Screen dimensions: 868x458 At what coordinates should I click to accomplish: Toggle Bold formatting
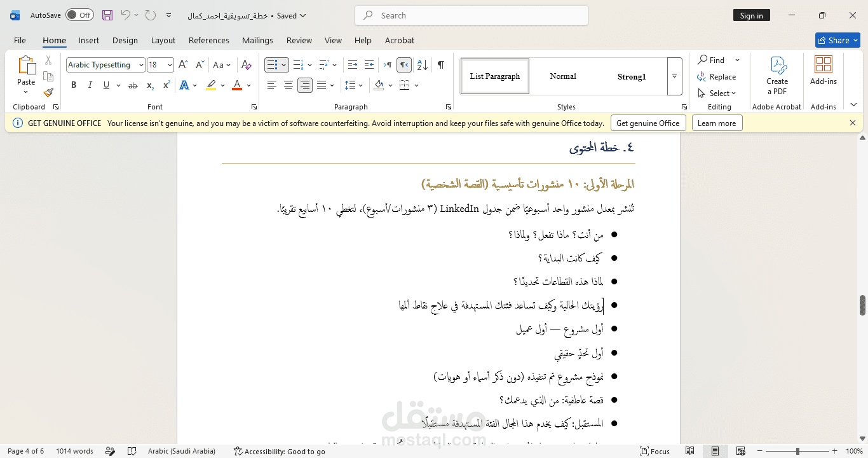74,85
